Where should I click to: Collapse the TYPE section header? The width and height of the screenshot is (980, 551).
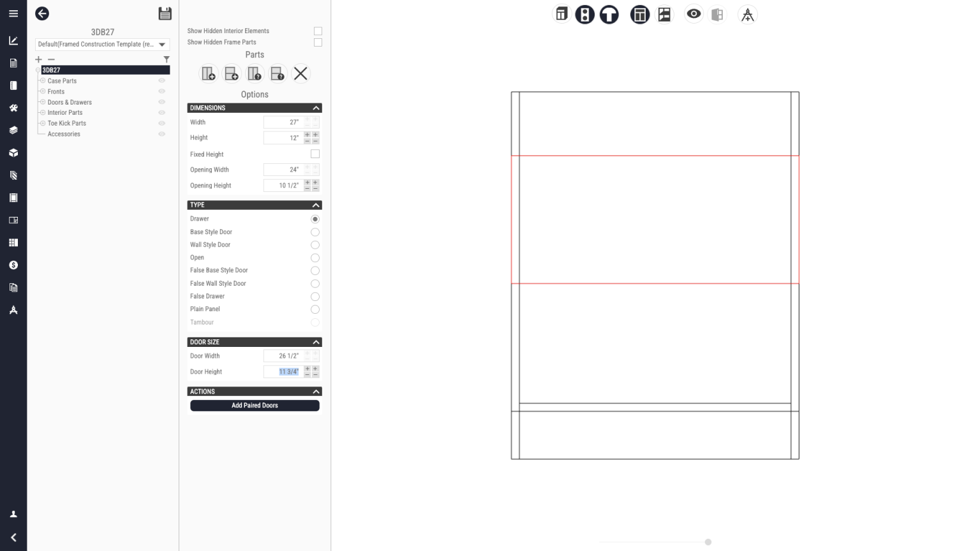(255, 205)
